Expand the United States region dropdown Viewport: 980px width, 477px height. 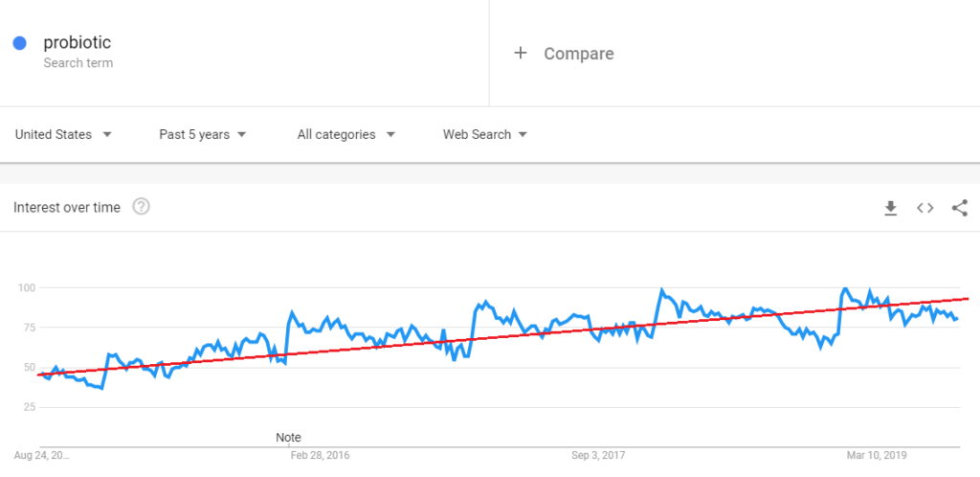point(63,134)
